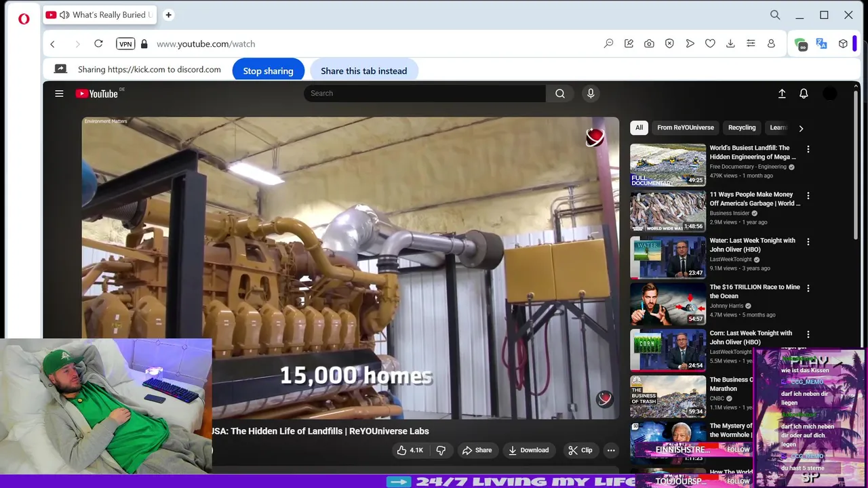
Task: Dislike the video
Action: [x=441, y=450]
